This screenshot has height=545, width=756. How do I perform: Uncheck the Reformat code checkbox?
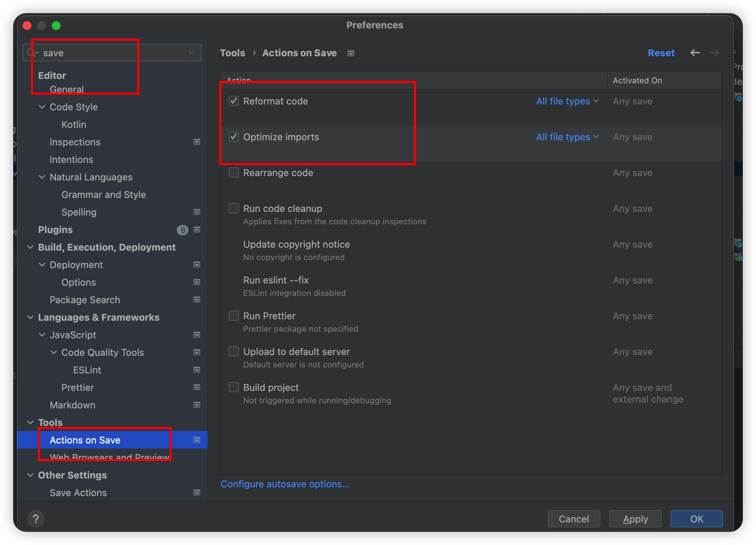tap(234, 101)
